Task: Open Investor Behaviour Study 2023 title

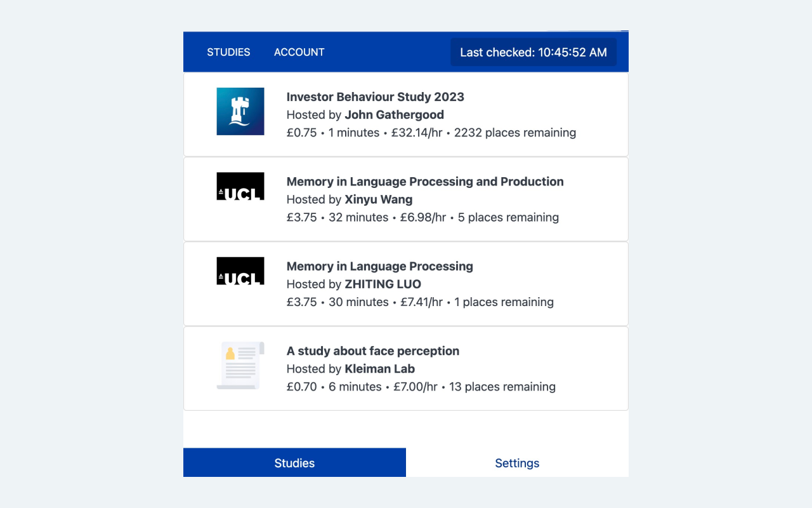Action: click(375, 97)
